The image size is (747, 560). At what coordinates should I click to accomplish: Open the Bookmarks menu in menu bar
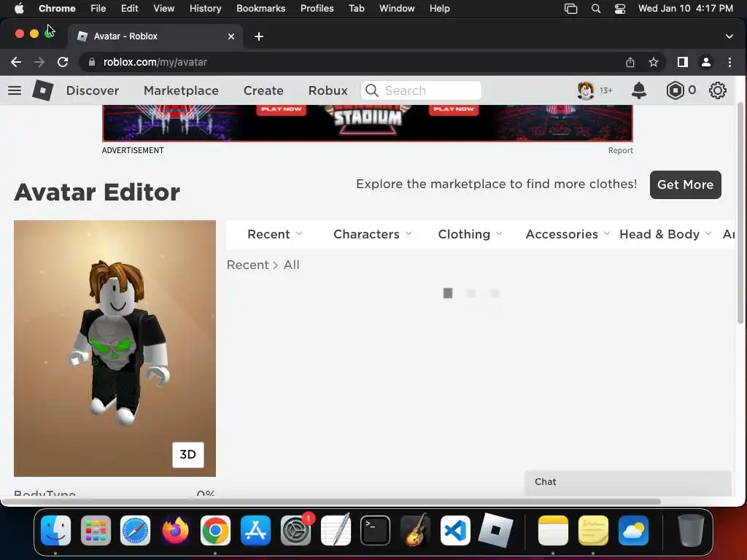260,9
